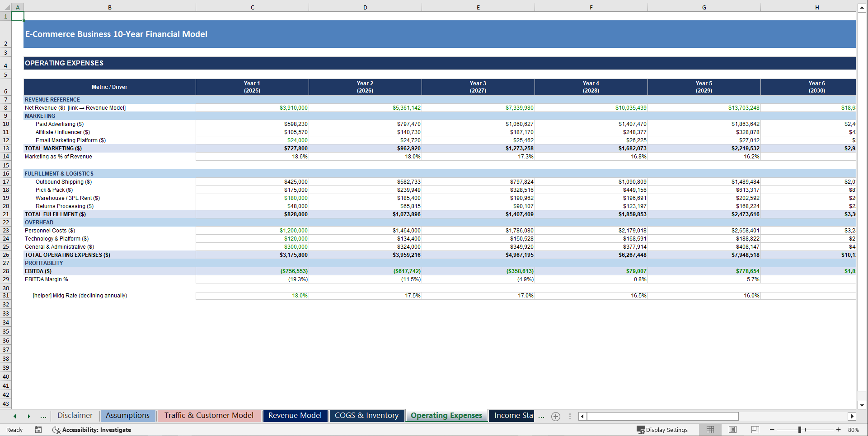The width and height of the screenshot is (868, 436).
Task: Add a new worksheet with the plus icon
Action: click(556, 416)
